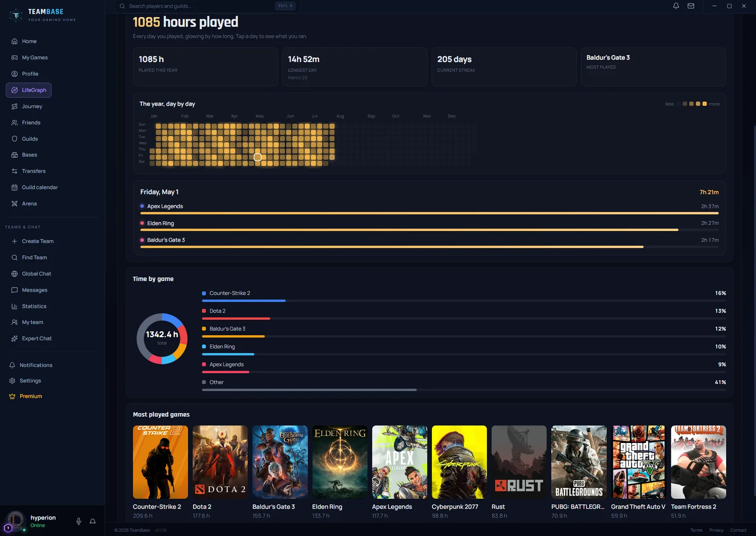Click hyperion's avatar in the sidebar

click(x=16, y=521)
